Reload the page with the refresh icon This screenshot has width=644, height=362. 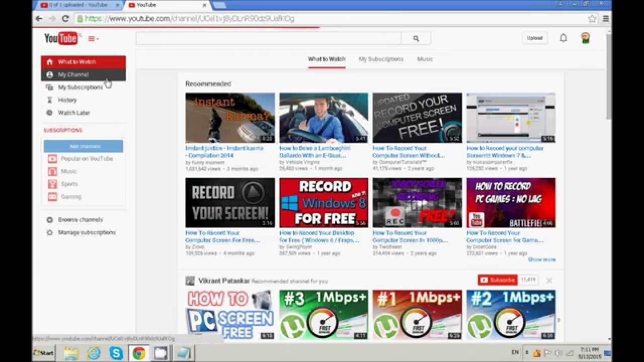(65, 19)
